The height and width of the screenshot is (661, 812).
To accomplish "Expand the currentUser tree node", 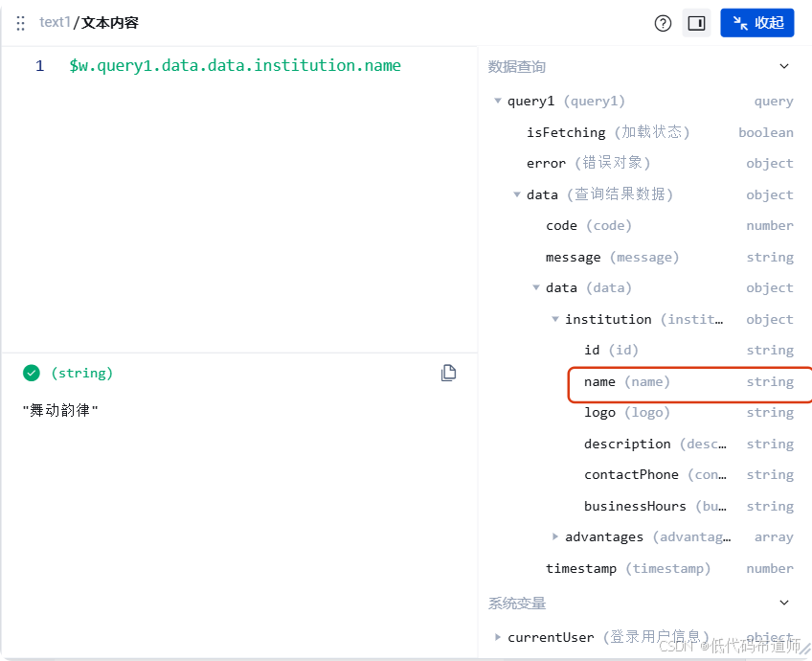I will tap(498, 637).
